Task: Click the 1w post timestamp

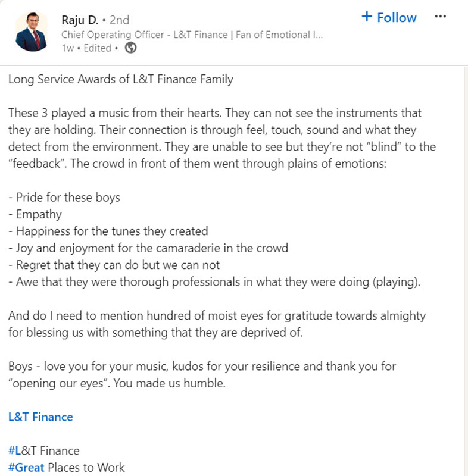Action: (x=68, y=48)
